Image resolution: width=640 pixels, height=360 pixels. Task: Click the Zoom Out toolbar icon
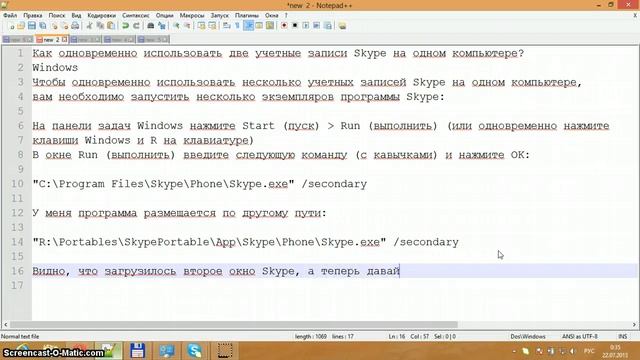pyautogui.click(x=187, y=26)
